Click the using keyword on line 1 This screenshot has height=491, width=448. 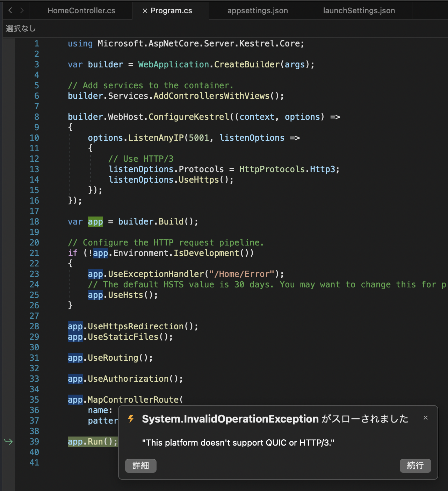(x=80, y=44)
